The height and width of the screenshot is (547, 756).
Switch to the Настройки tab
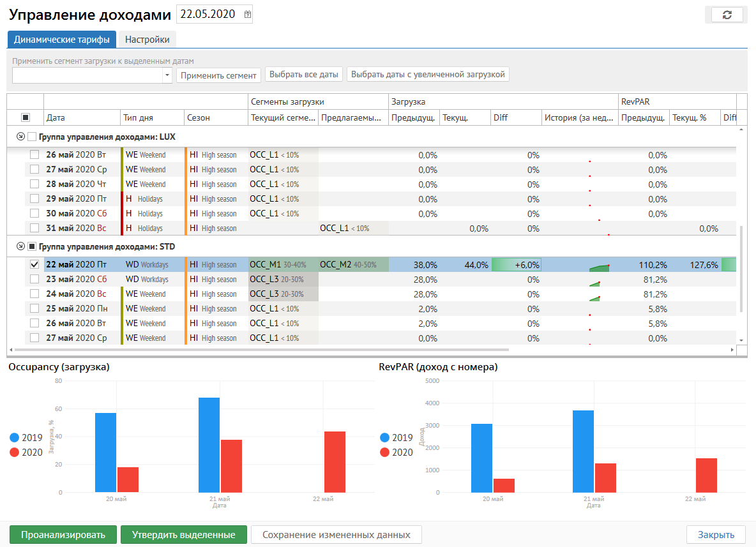tap(147, 40)
